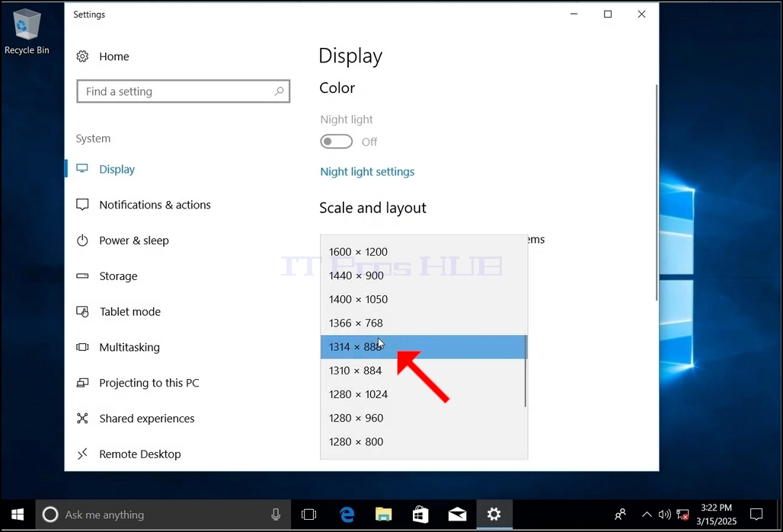Click the resolution dropdown list scrollbar
This screenshot has height=532, width=783.
coord(526,371)
